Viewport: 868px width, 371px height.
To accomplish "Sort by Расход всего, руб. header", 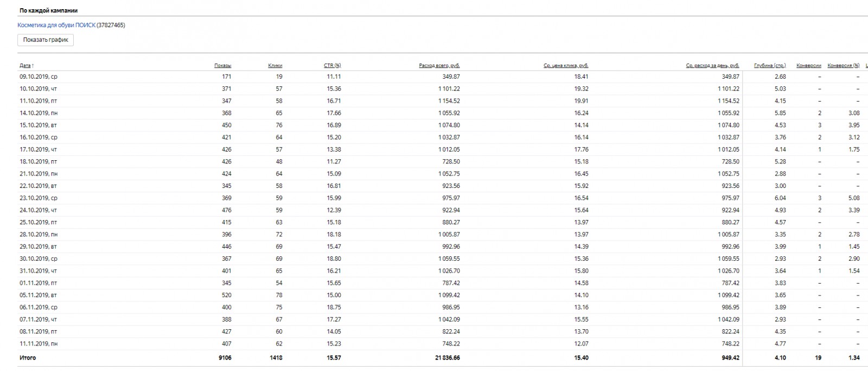I will pos(439,66).
